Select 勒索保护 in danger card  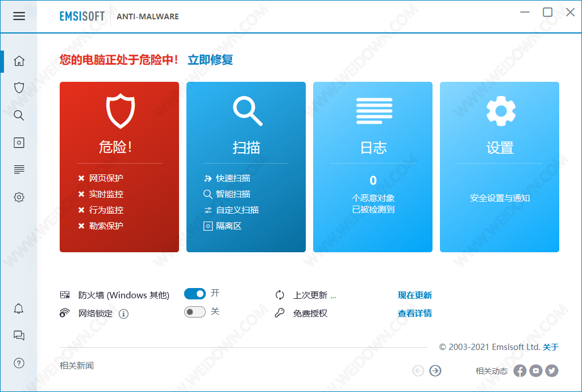click(106, 226)
